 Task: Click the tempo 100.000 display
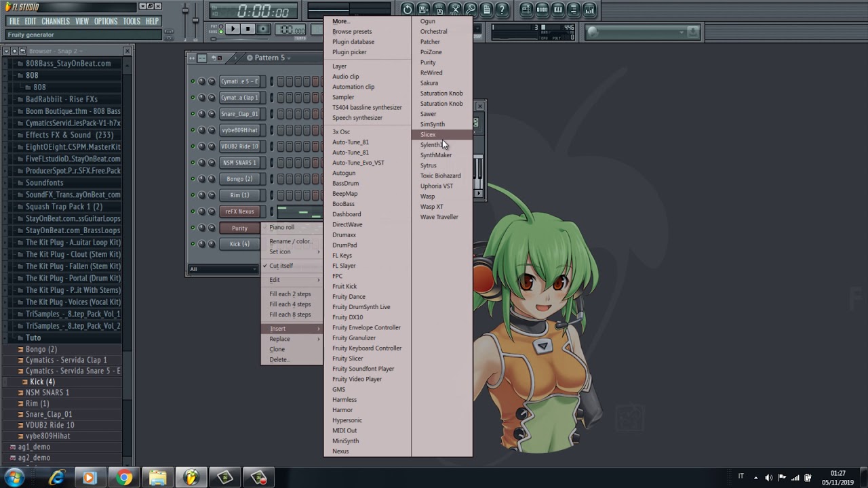pos(292,30)
